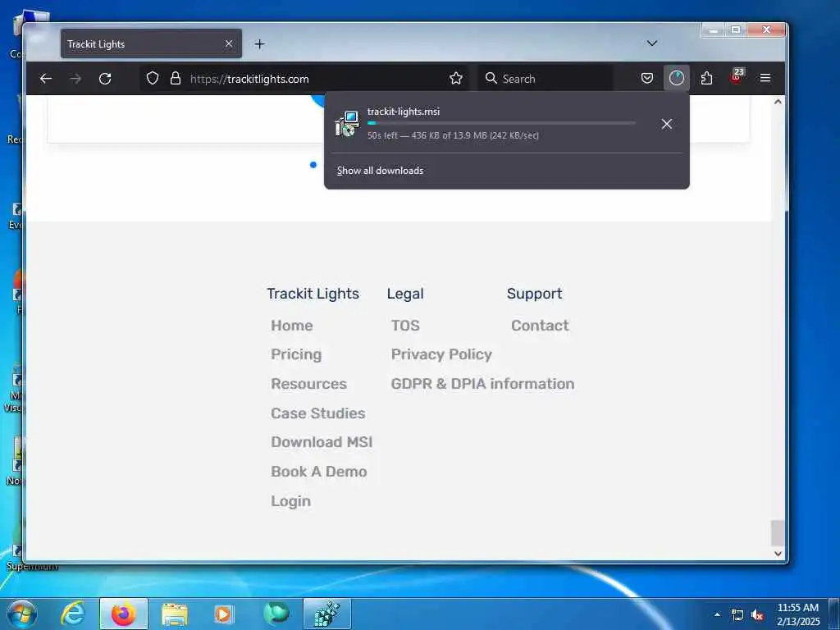The width and height of the screenshot is (840, 630).
Task: Click the network status tray icon
Action: click(737, 615)
